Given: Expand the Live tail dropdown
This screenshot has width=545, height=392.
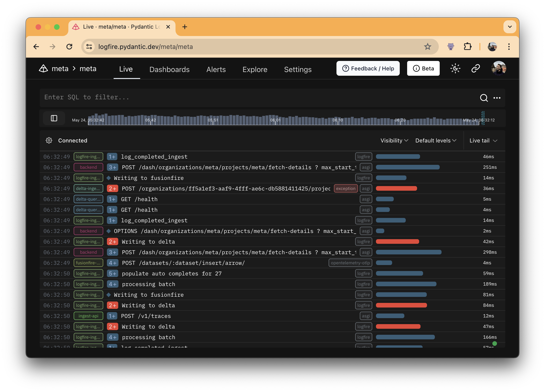Looking at the screenshot, I should [483, 141].
